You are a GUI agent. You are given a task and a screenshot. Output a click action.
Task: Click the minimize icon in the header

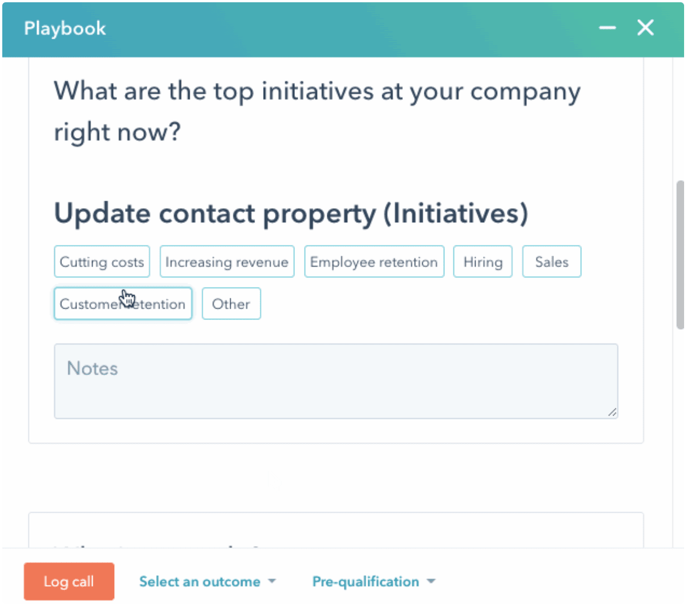pyautogui.click(x=607, y=28)
